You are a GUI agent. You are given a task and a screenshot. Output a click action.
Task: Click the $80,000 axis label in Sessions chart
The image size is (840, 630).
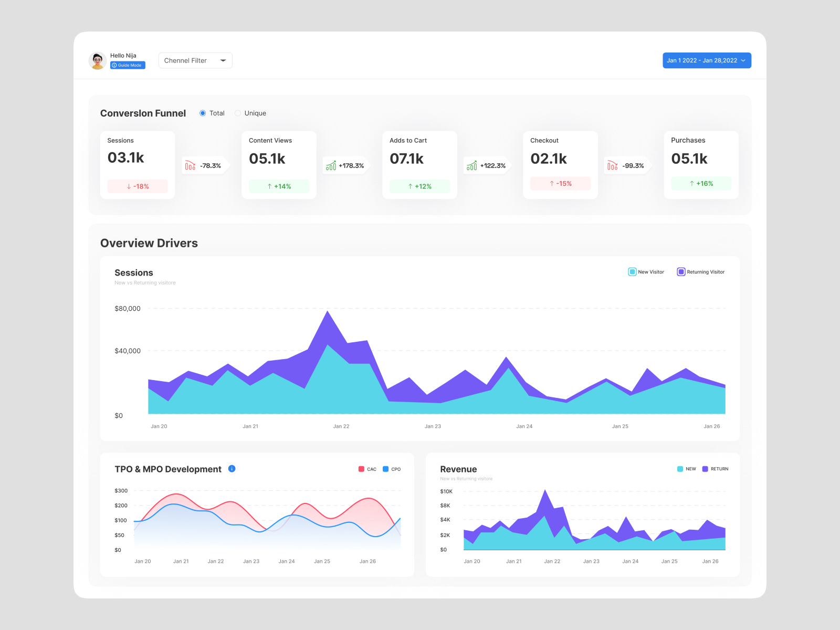click(128, 308)
